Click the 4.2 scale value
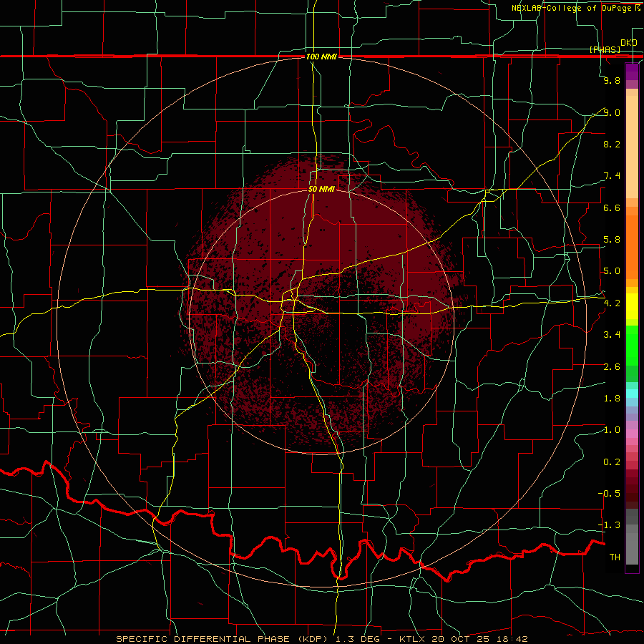The height and width of the screenshot is (644, 644). coord(612,303)
